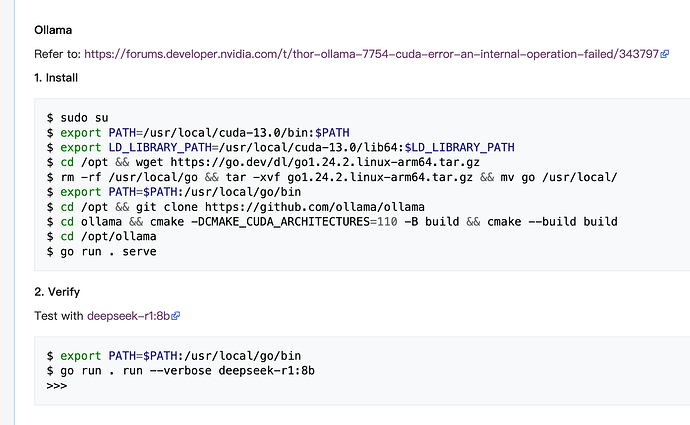The image size is (690, 425).
Task: Click the first export PATH=$PATH:/usr/local/go/bin line in Install block
Action: tap(174, 192)
